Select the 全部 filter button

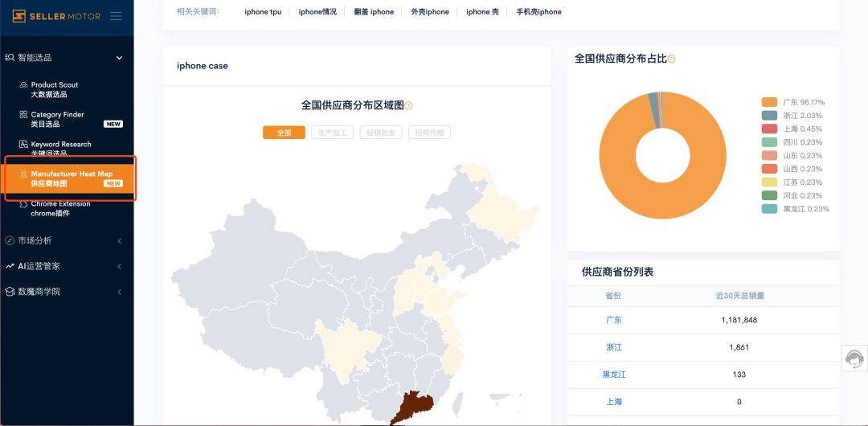pyautogui.click(x=284, y=133)
